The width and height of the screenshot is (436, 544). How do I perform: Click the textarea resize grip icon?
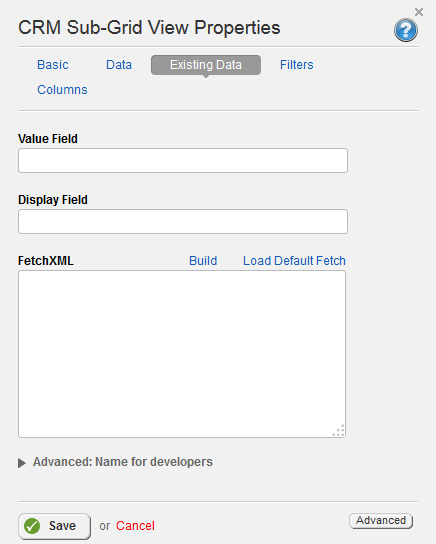pyautogui.click(x=339, y=430)
